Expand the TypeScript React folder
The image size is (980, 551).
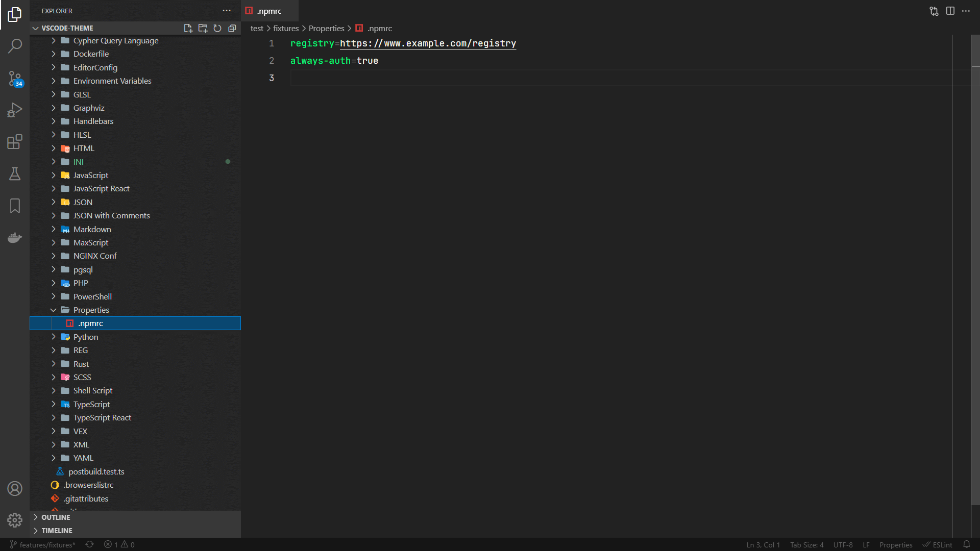(102, 418)
